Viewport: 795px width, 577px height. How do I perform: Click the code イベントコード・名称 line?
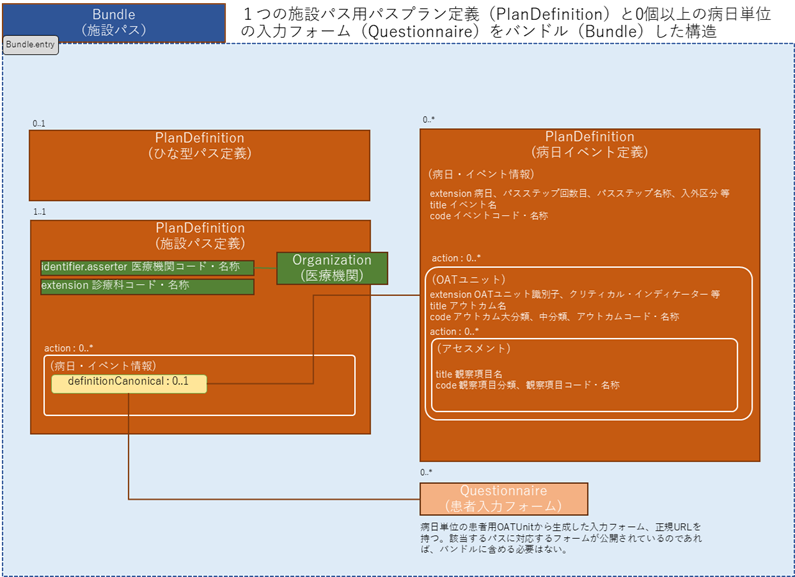pyautogui.click(x=489, y=215)
